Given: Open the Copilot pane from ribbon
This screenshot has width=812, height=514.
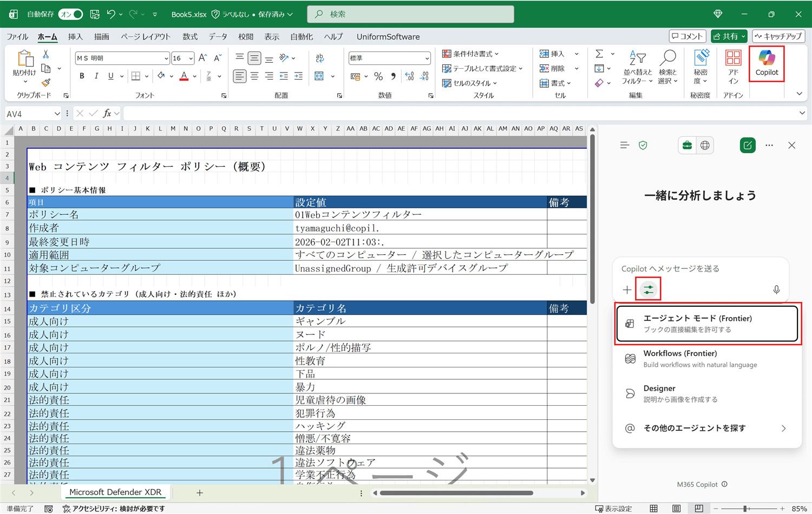Looking at the screenshot, I should click(x=767, y=63).
